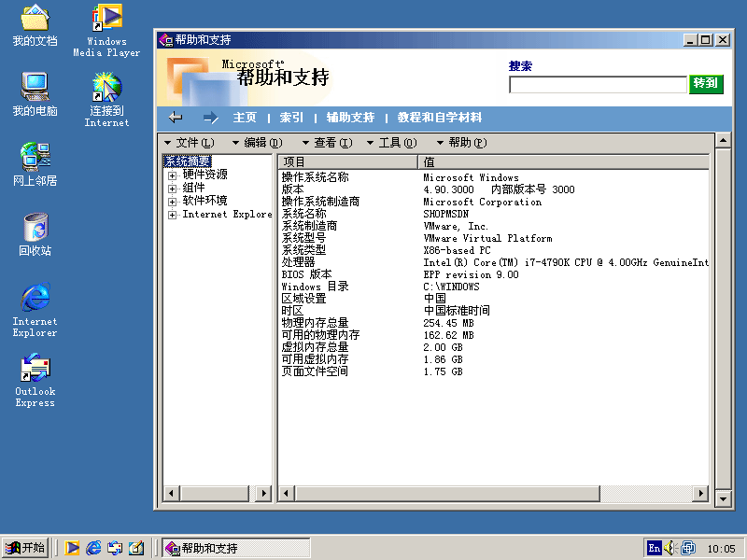Screen dimensions: 747x560
Task: Open the 文件 menu
Action: coord(190,143)
